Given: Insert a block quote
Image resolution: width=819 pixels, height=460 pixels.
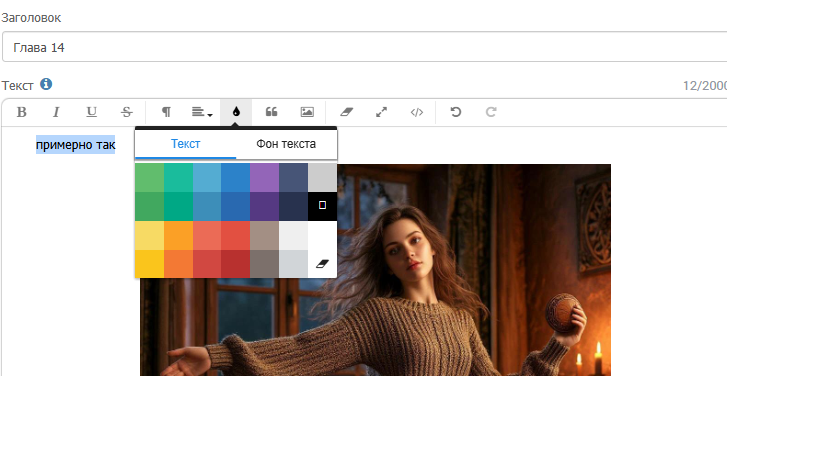Looking at the screenshot, I should tap(271, 112).
